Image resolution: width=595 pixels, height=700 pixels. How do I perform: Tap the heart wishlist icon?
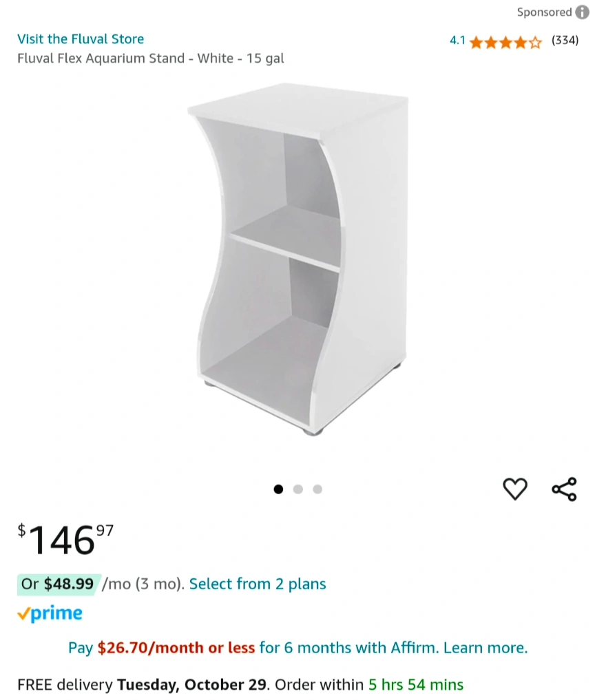coord(515,489)
